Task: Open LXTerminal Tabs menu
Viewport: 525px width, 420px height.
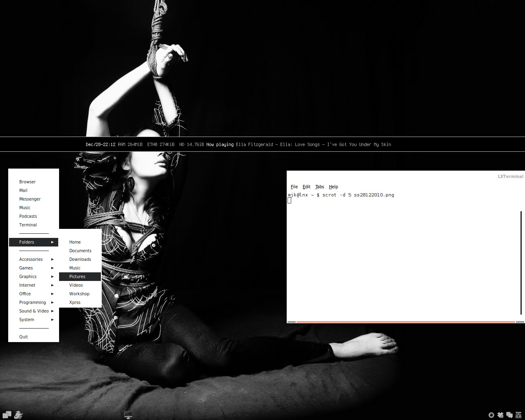Action: (320, 187)
